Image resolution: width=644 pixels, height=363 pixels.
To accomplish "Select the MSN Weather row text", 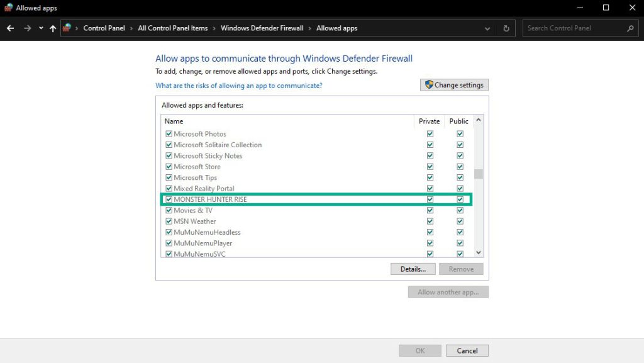I will tap(195, 221).
